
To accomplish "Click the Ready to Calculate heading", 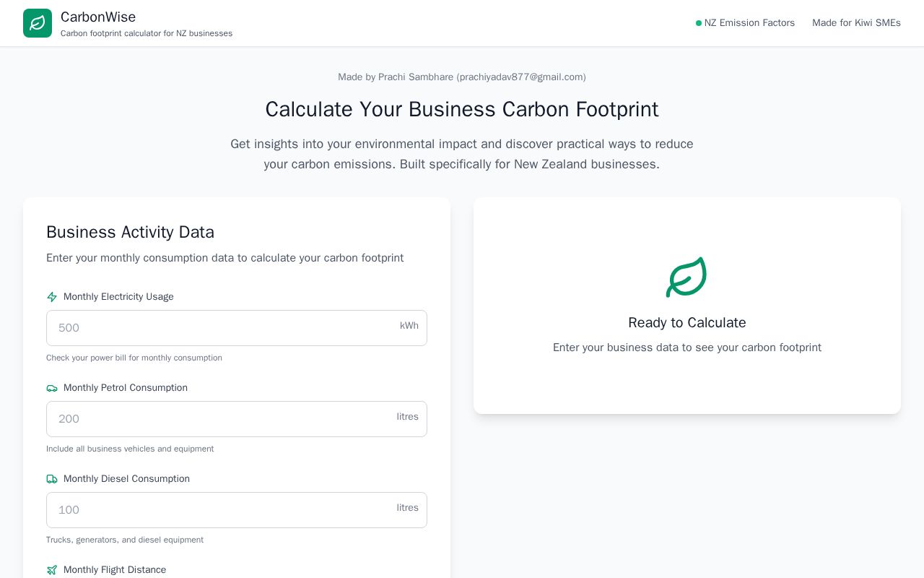I will point(687,323).
